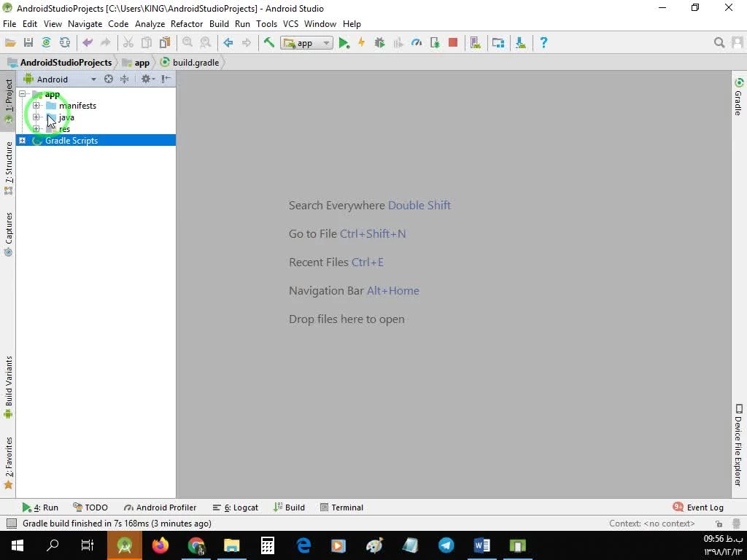
Task: Open the TODO tool window
Action: pos(90,507)
